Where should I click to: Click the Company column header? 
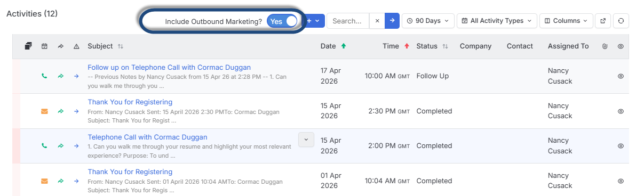tap(475, 46)
